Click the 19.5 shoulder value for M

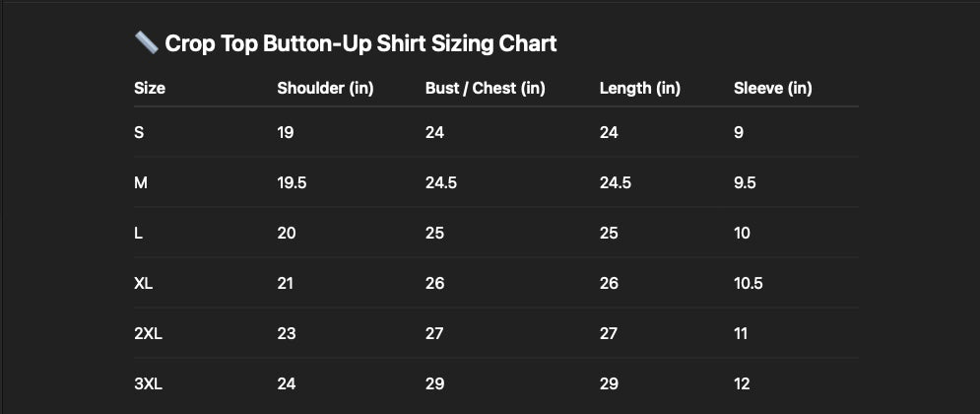pyautogui.click(x=292, y=182)
